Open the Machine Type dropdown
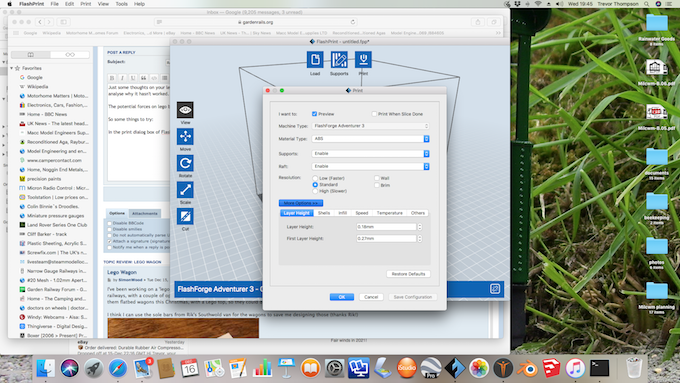 370,126
